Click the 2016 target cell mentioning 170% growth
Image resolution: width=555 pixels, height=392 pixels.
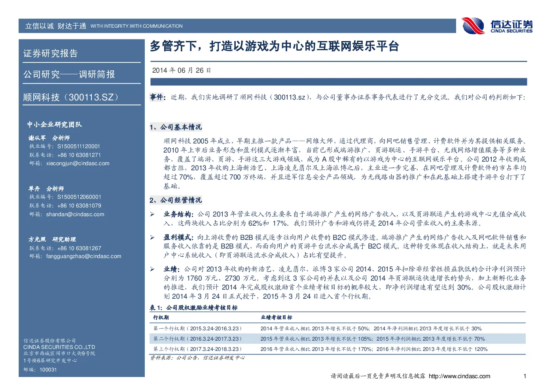tap(374, 349)
